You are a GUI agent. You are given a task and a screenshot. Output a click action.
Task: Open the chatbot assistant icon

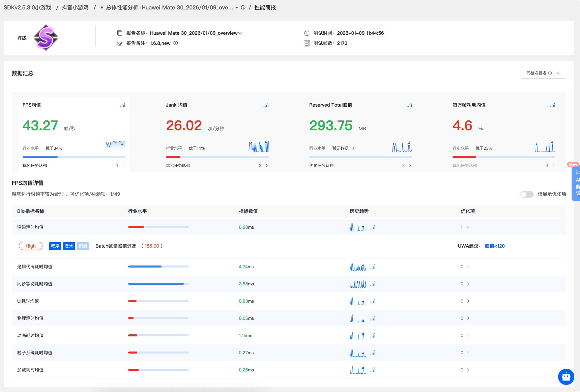[x=566, y=376]
